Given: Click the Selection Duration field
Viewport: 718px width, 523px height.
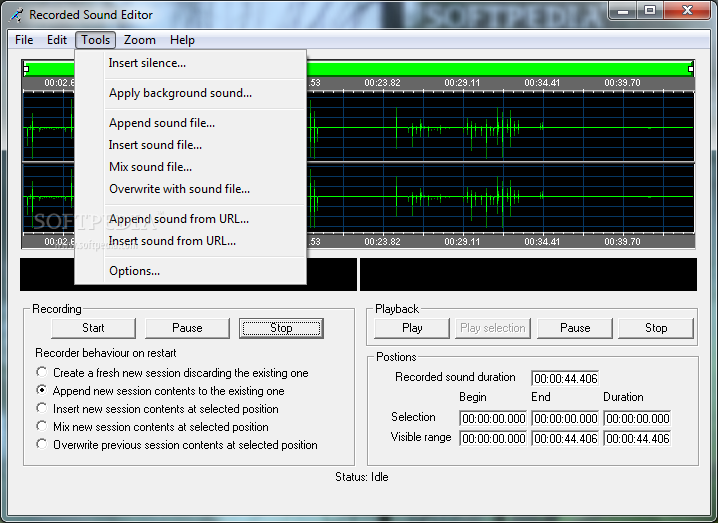Looking at the screenshot, I should [x=637, y=419].
